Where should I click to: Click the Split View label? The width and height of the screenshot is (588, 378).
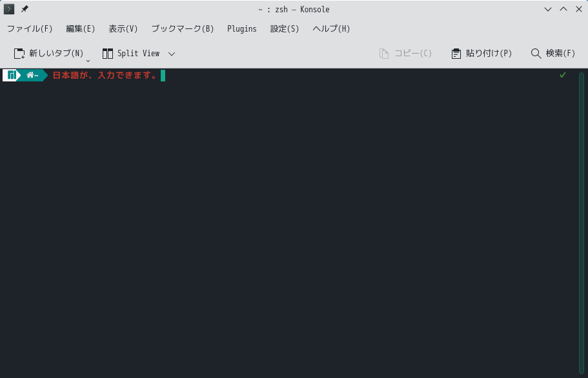coord(138,53)
